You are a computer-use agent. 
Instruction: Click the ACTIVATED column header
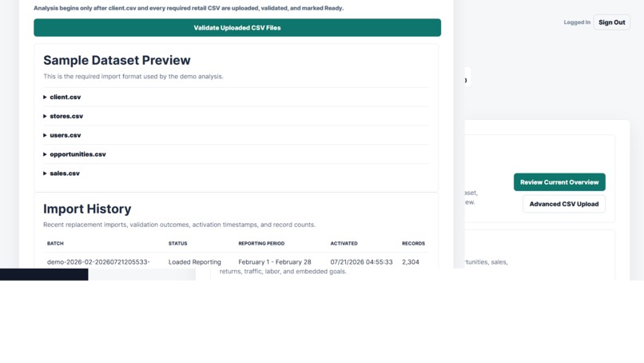tap(344, 243)
